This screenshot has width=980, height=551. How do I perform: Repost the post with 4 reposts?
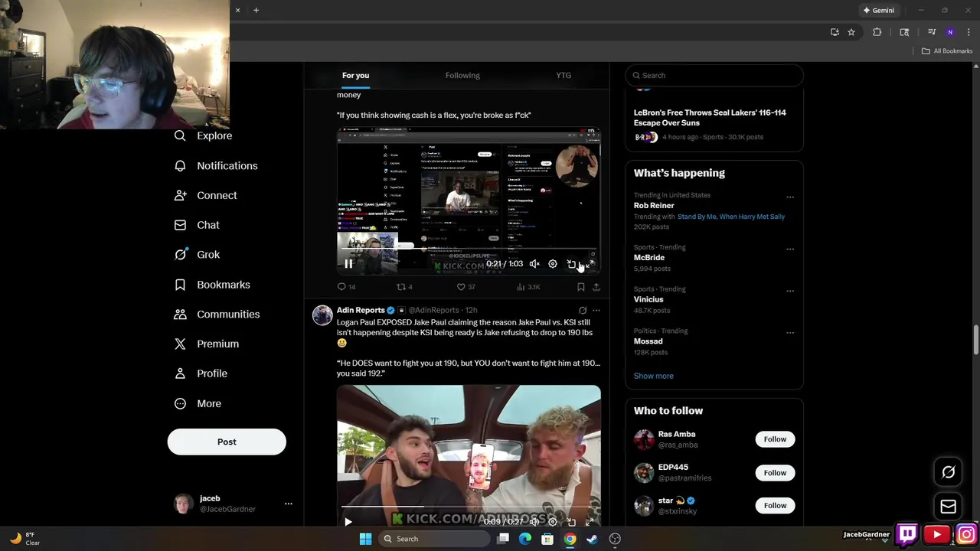click(x=404, y=287)
